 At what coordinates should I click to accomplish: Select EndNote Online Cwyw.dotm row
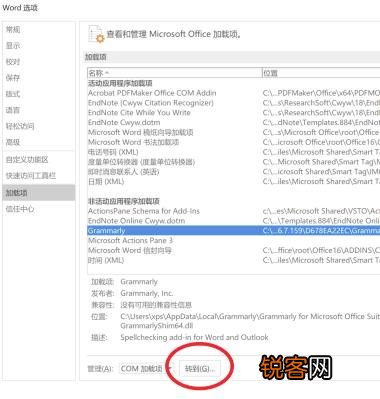tap(234, 221)
